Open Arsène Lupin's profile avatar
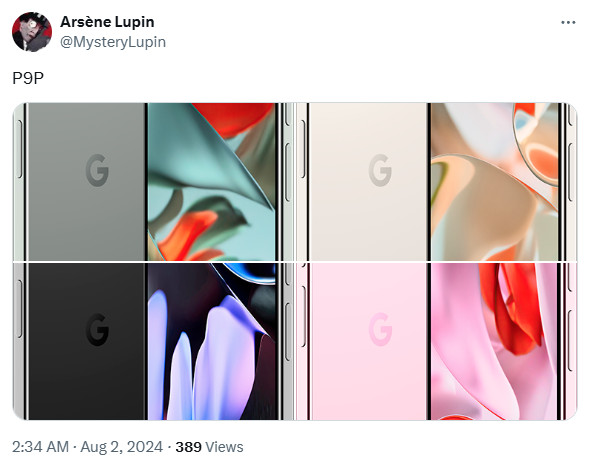 coord(32,32)
